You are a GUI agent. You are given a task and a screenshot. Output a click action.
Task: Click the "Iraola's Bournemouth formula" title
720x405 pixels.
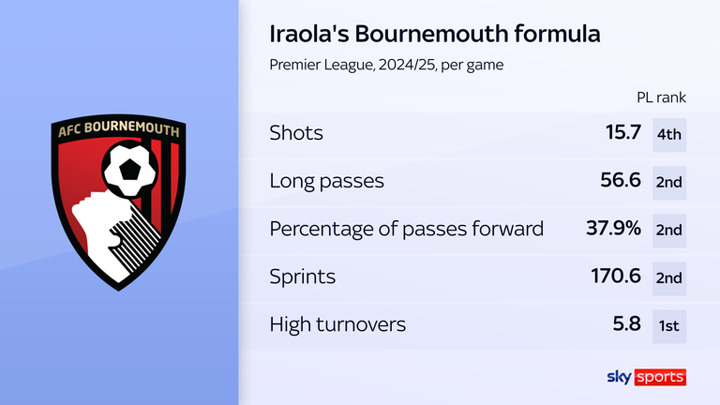point(435,34)
